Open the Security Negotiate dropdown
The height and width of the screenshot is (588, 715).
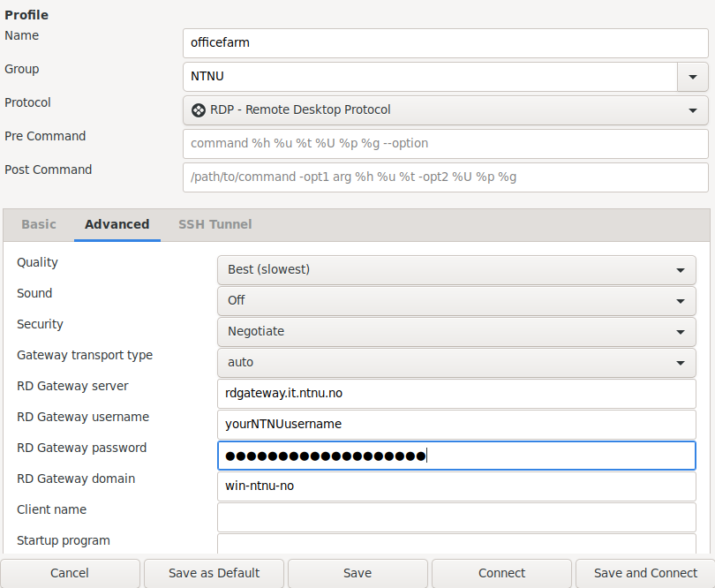pyautogui.click(x=456, y=332)
